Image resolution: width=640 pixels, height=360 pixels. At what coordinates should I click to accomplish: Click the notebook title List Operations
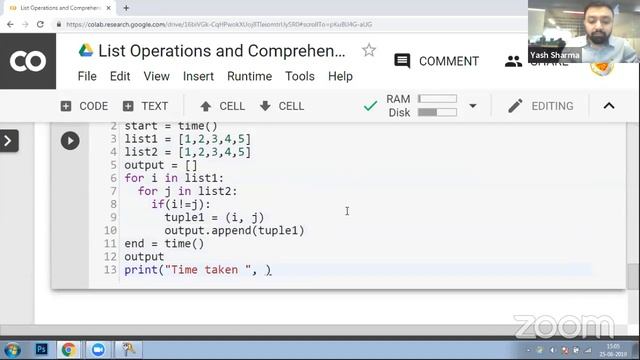(222, 51)
